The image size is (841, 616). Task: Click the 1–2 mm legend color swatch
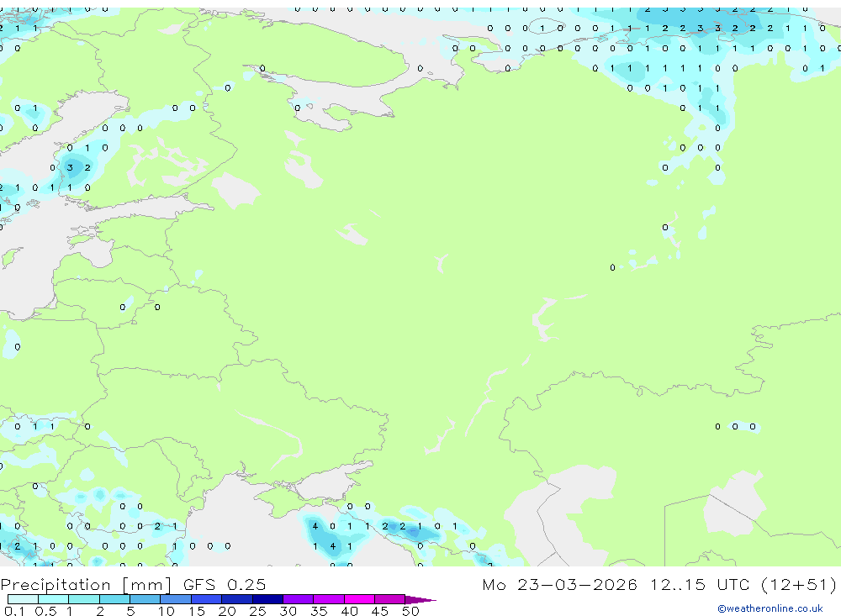click(x=84, y=599)
